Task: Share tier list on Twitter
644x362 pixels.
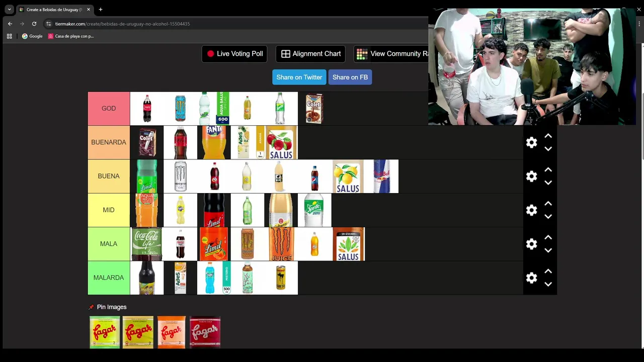Action: tap(299, 77)
